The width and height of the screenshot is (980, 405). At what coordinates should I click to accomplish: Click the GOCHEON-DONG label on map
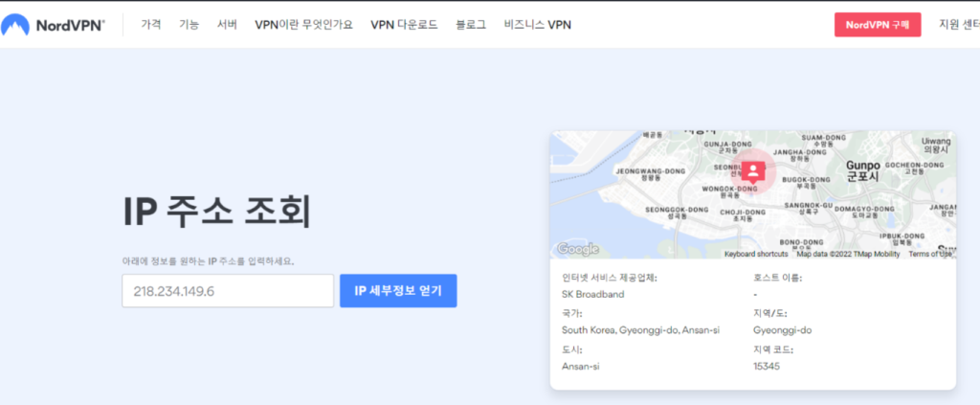click(915, 168)
